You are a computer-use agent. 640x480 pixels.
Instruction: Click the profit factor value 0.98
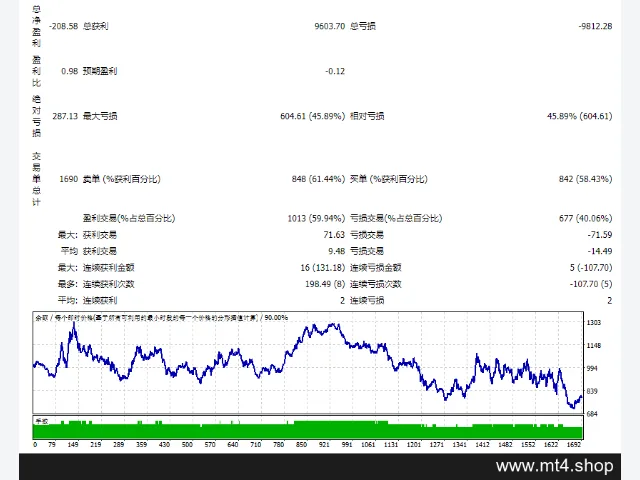pos(69,71)
